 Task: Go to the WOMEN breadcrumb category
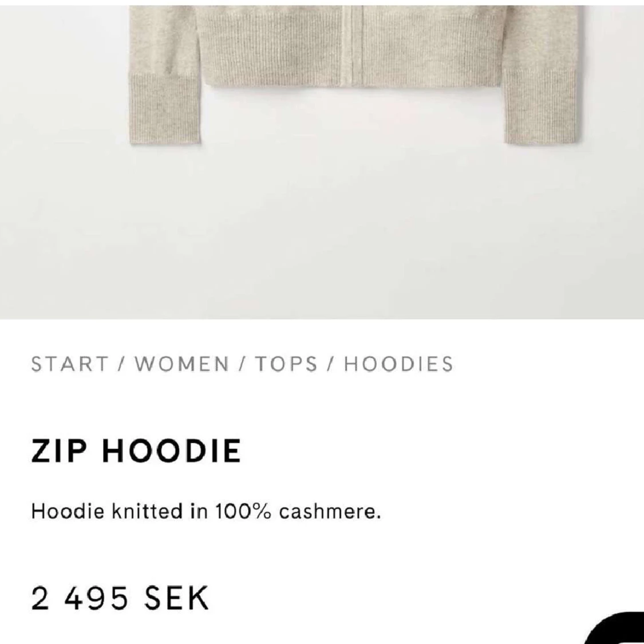(182, 364)
